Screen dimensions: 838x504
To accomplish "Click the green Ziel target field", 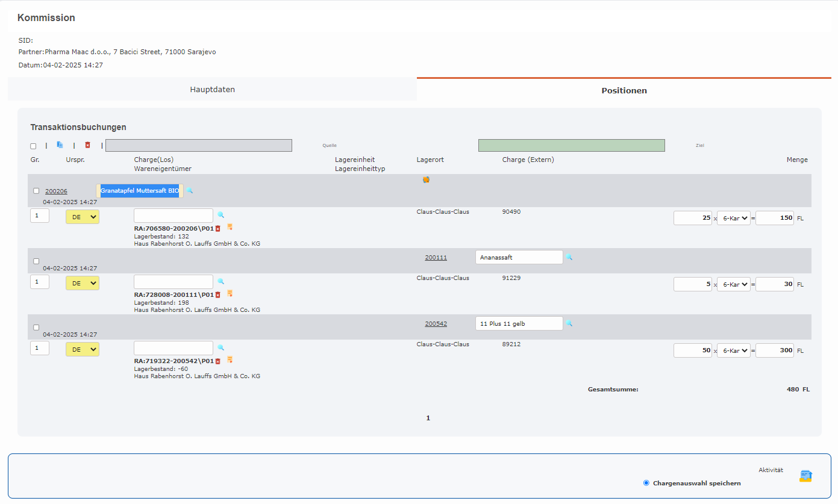I will tap(571, 146).
